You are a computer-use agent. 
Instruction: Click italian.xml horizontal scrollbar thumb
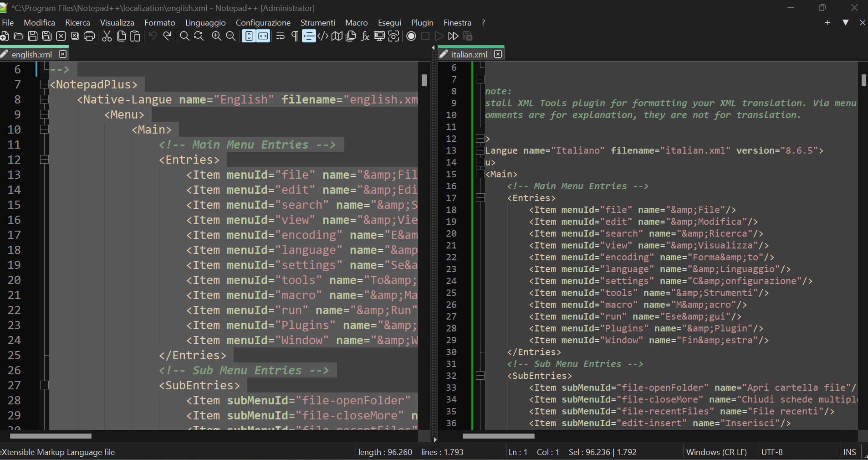(x=499, y=436)
